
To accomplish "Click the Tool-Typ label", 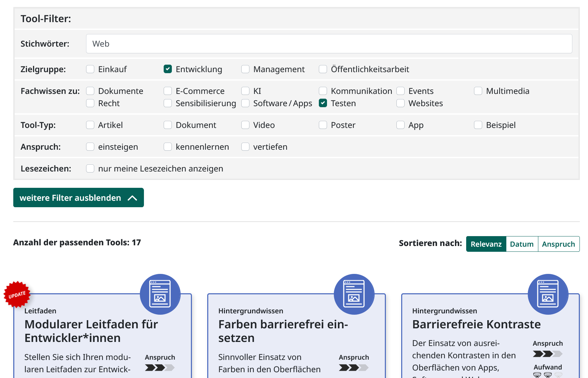I will 38,125.
